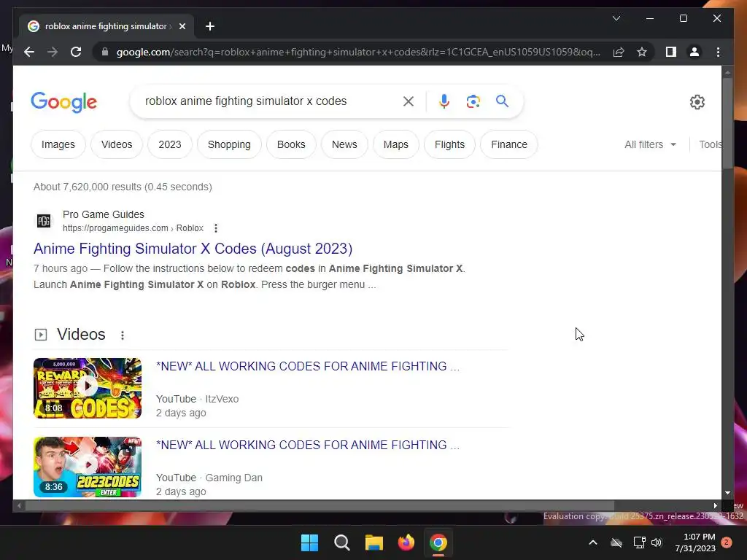747x560 pixels.
Task: Open the Videos section three-dot menu
Action: 123,335
